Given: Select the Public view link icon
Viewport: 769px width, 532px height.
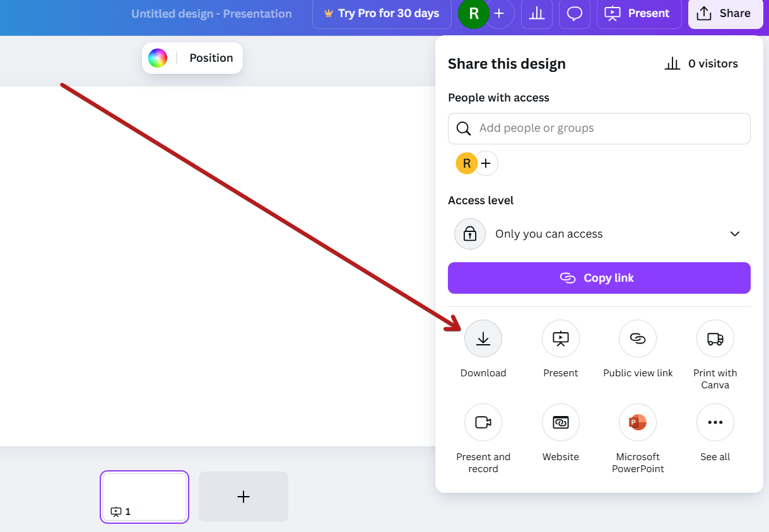Looking at the screenshot, I should coord(638,338).
